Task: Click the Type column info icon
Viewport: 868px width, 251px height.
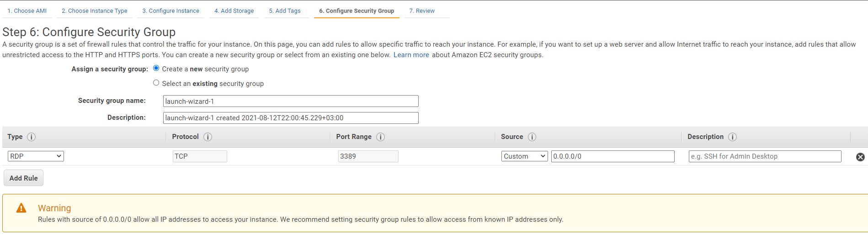Action: 32,137
